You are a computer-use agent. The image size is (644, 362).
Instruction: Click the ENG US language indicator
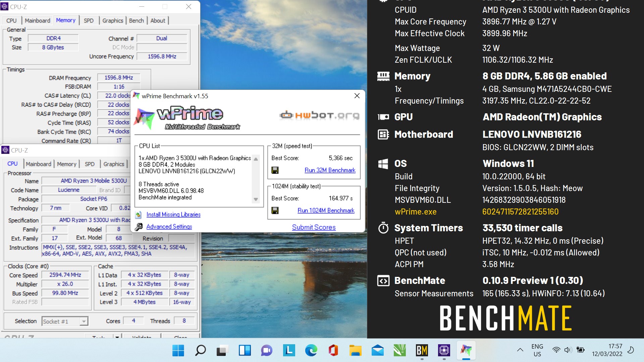point(537,350)
